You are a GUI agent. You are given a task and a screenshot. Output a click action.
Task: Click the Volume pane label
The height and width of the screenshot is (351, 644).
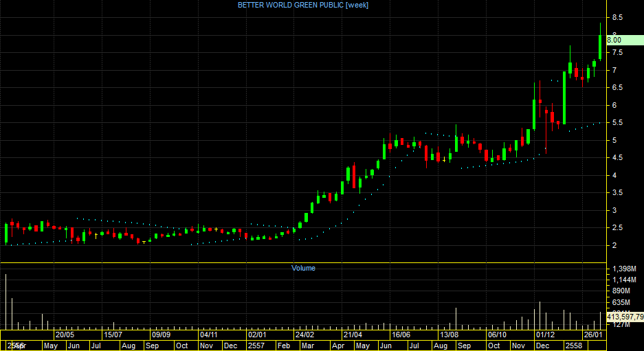304,268
